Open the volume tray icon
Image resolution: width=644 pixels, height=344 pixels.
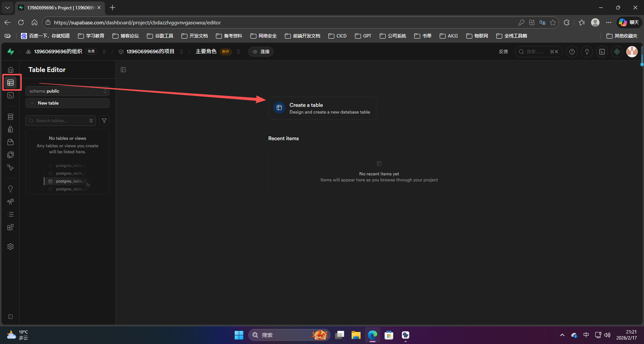point(608,335)
